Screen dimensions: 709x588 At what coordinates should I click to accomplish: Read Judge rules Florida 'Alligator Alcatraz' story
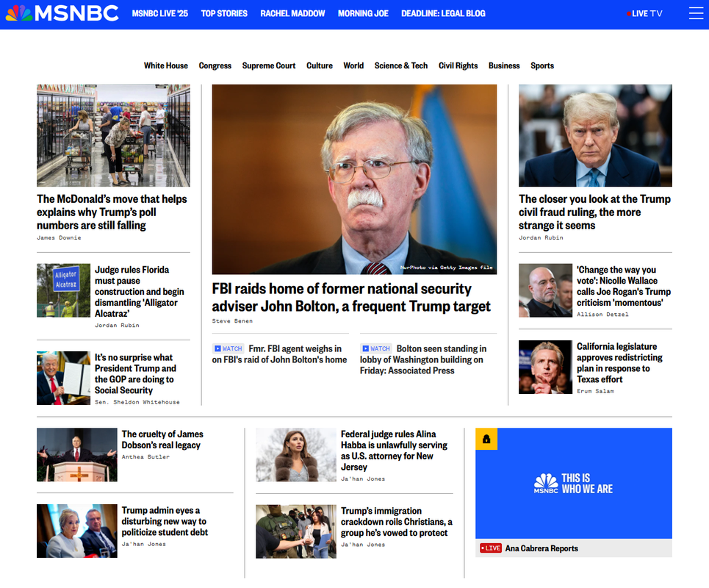(x=140, y=292)
